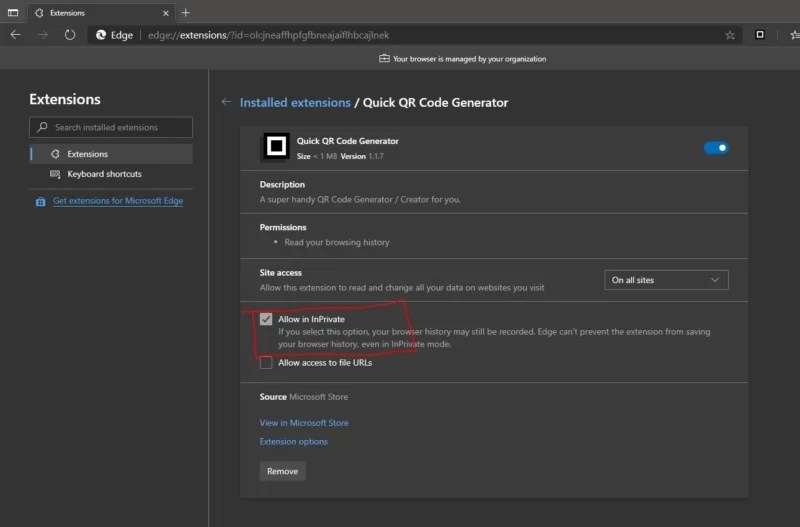
Task: Click the edge://extensions address bar
Action: 413,35
